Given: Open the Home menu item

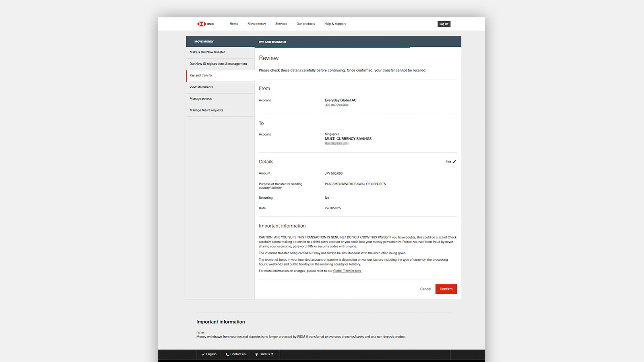Looking at the screenshot, I should click(x=234, y=24).
